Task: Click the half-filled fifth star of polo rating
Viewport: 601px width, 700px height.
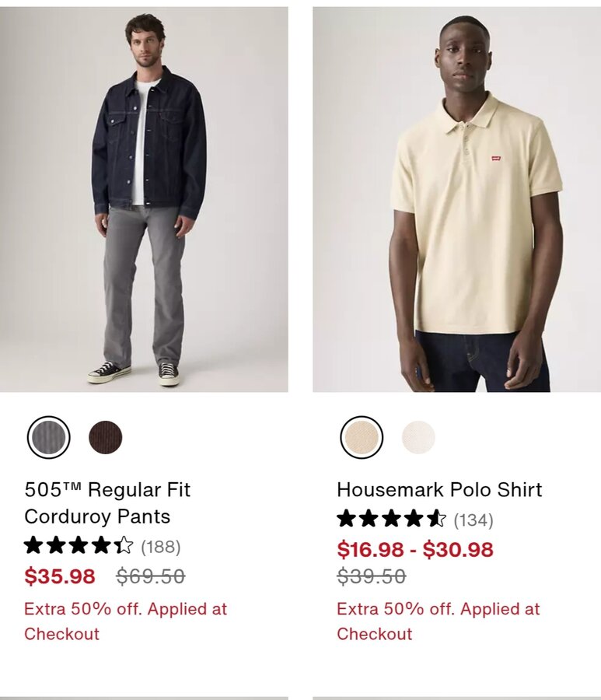Action: [436, 520]
